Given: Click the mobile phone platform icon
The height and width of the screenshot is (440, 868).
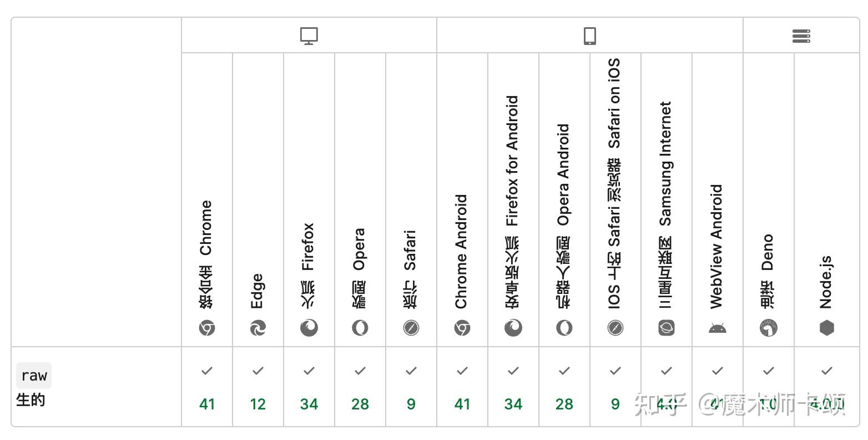Looking at the screenshot, I should pos(590,36).
